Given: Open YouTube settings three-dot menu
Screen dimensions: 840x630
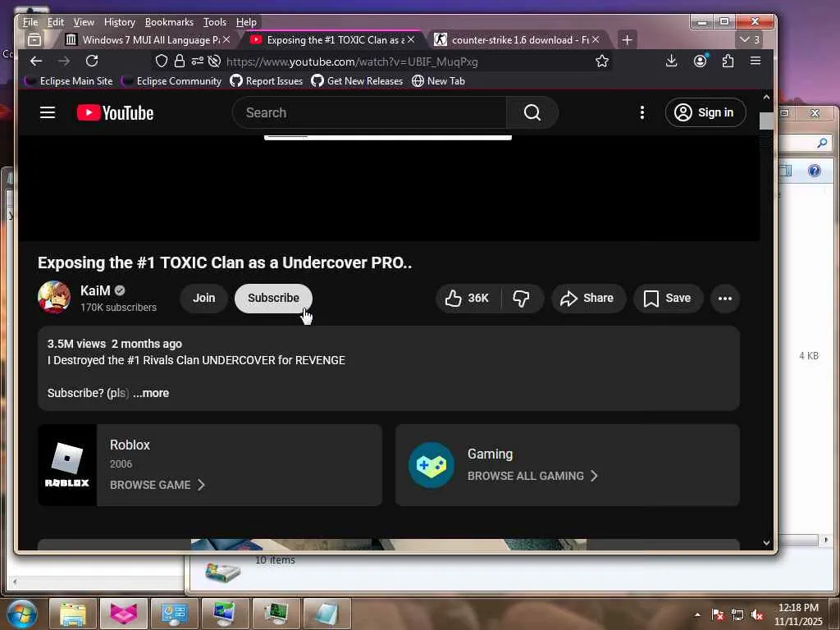Looking at the screenshot, I should pos(641,112).
